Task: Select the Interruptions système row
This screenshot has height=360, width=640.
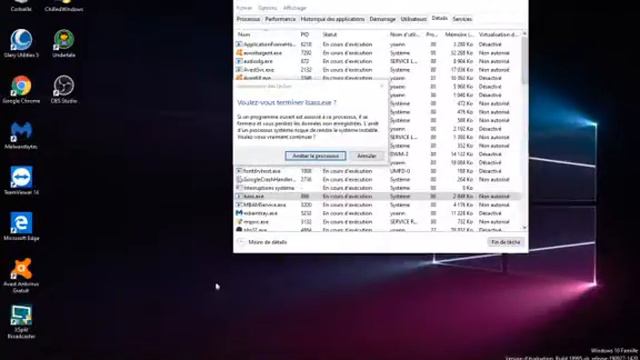Action: 378,188
